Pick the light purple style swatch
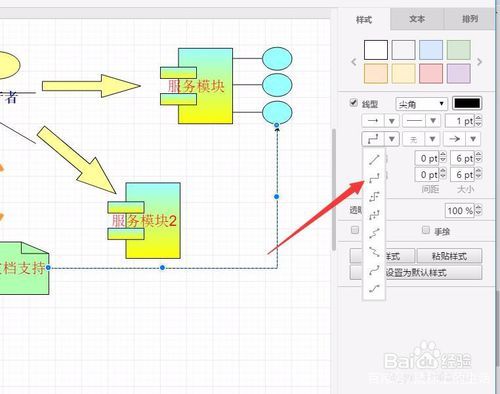The width and height of the screenshot is (500, 394). 459,73
